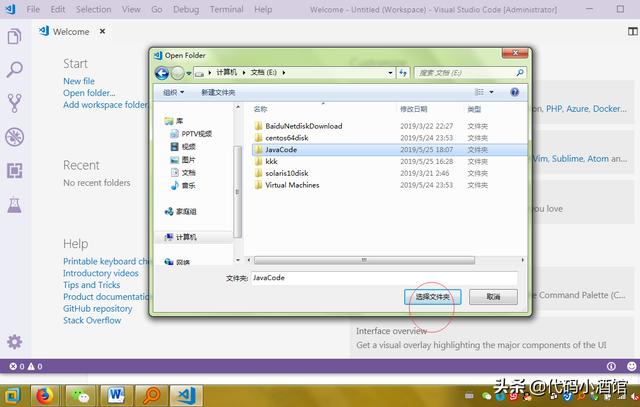Image resolution: width=640 pixels, height=407 pixels.
Task: Open Word from the taskbar
Action: pyautogui.click(x=116, y=396)
